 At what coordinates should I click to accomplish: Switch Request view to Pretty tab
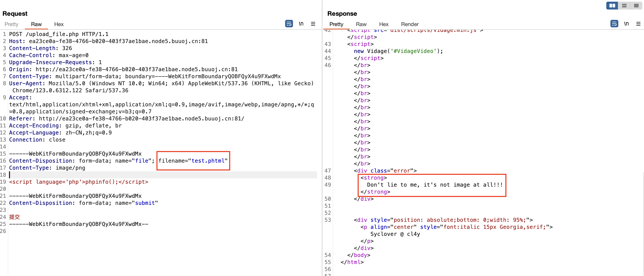(x=12, y=24)
